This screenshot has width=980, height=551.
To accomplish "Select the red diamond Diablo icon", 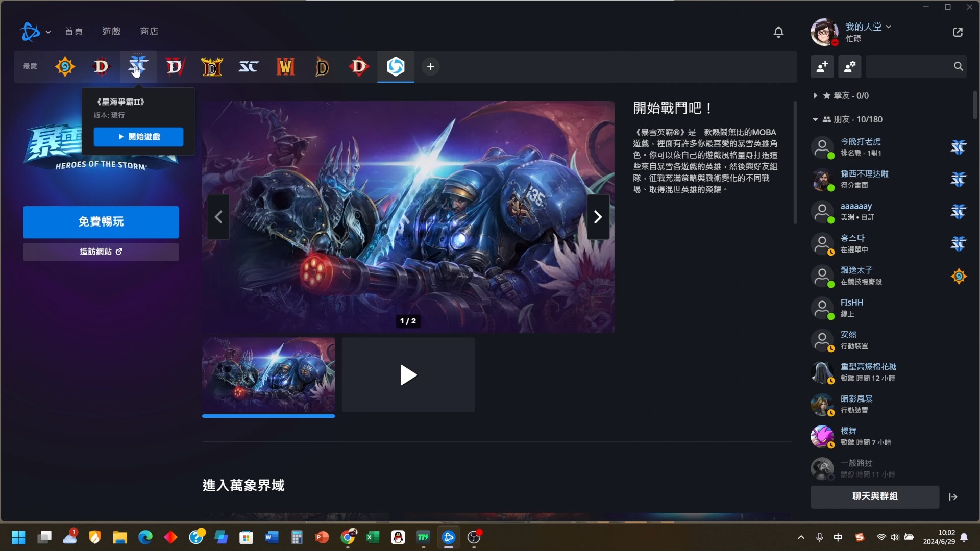I will (359, 67).
